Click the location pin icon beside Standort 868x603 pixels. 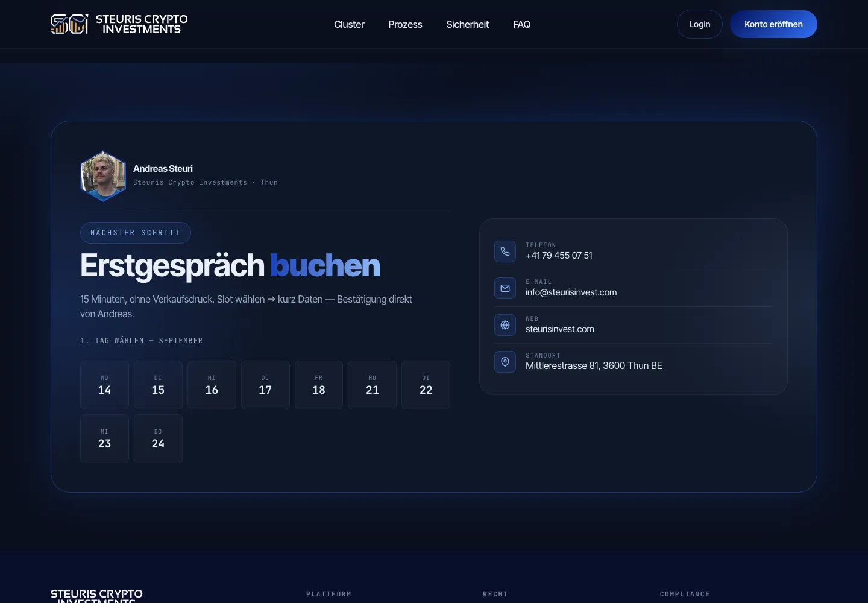(505, 362)
